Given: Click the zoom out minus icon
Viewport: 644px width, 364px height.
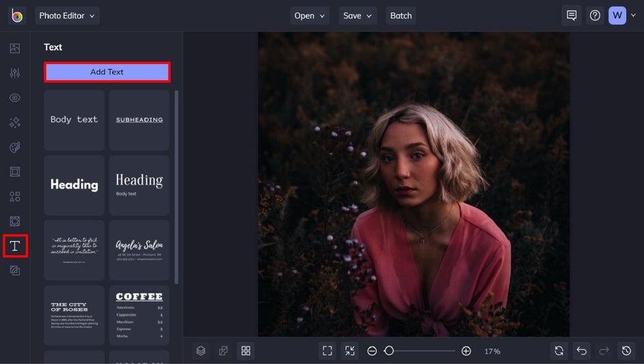Looking at the screenshot, I should point(372,351).
